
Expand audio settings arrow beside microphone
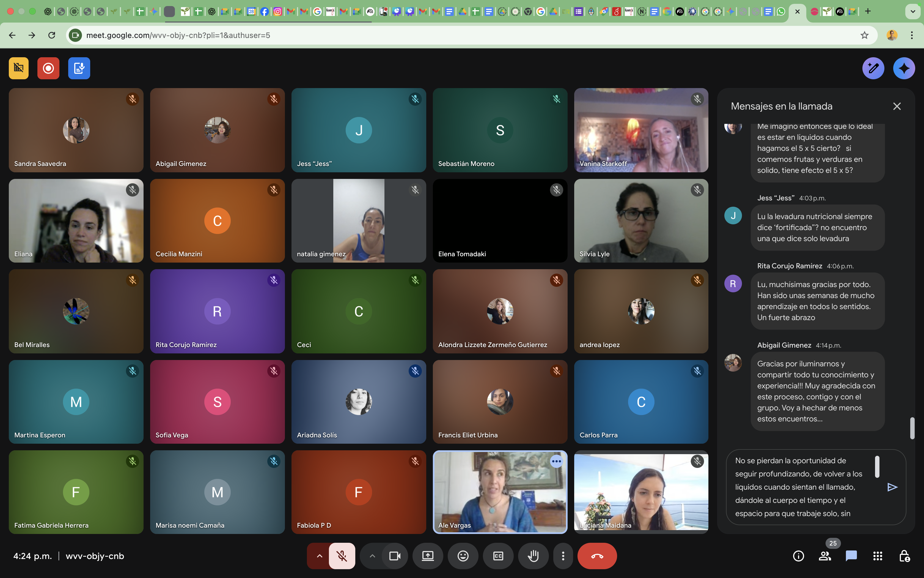tap(319, 556)
